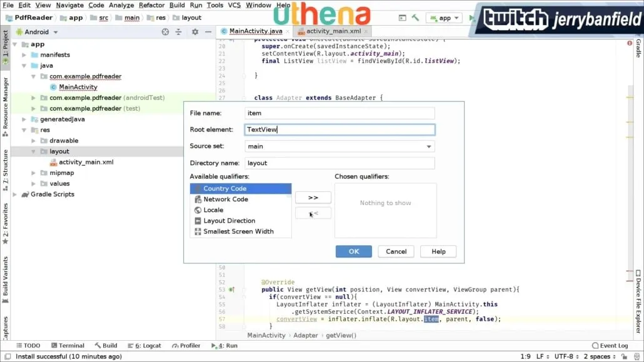Open the Navigate menu

tap(70, 5)
